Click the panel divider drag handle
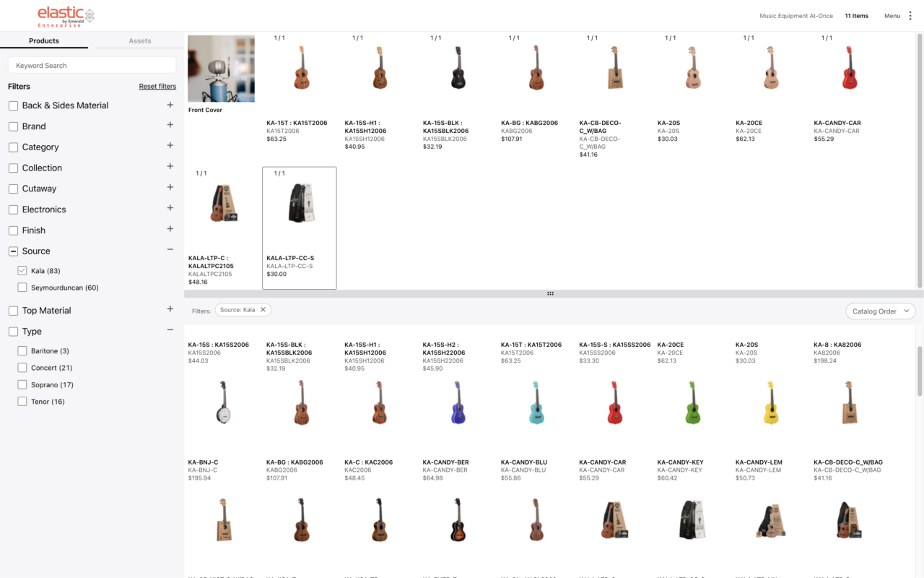This screenshot has height=578, width=924. [550, 293]
